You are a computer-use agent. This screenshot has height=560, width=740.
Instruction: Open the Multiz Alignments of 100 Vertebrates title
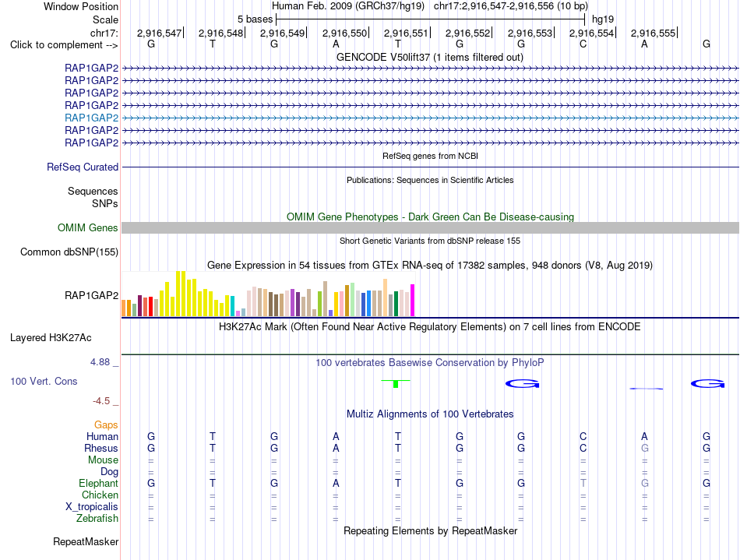point(430,414)
